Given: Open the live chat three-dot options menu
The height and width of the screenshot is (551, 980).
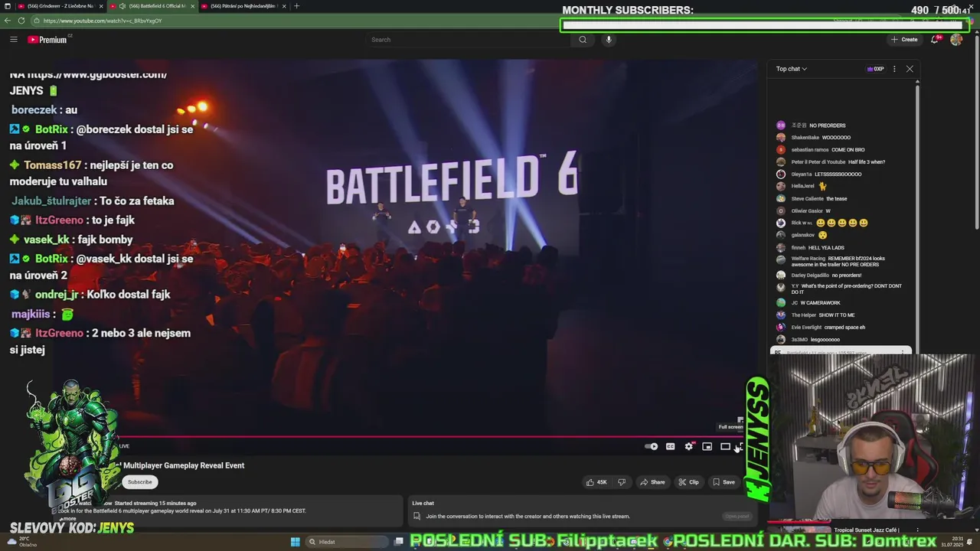Looking at the screenshot, I should point(894,69).
